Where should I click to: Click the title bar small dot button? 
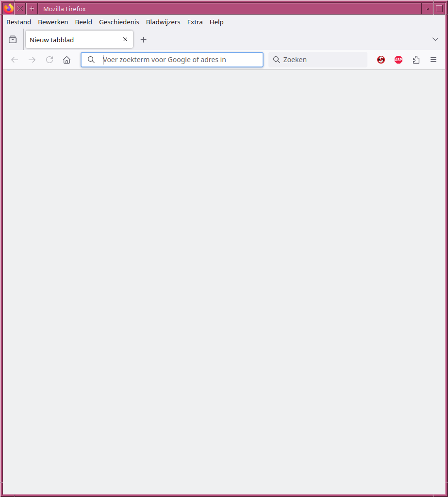tap(428, 9)
